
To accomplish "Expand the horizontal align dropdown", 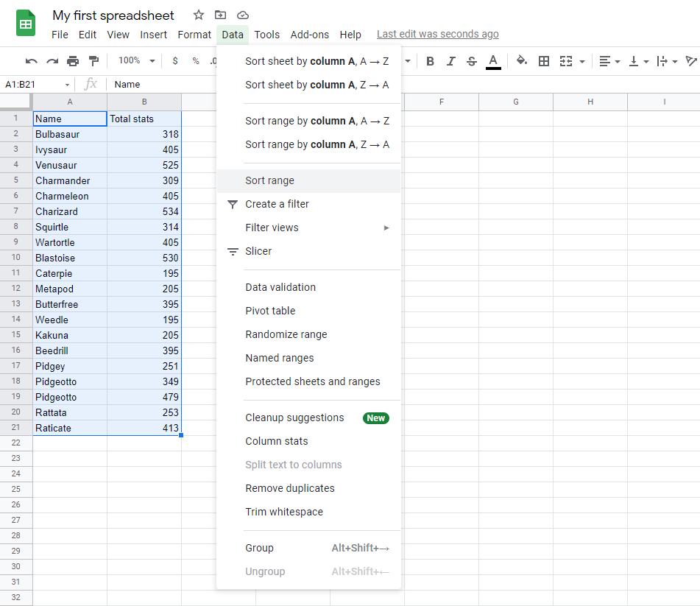I will point(609,61).
